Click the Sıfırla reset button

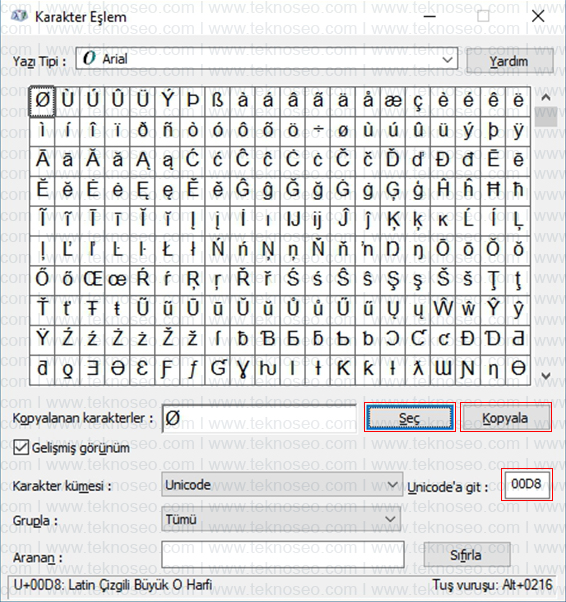(467, 555)
